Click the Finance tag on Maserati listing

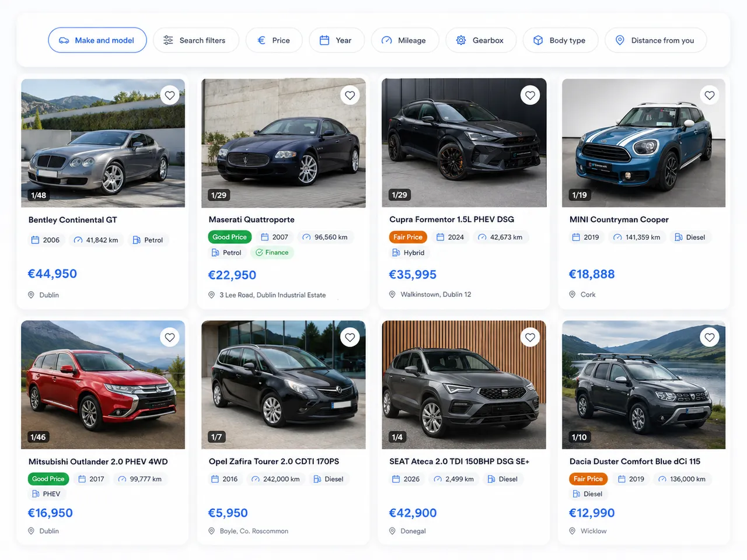click(272, 253)
